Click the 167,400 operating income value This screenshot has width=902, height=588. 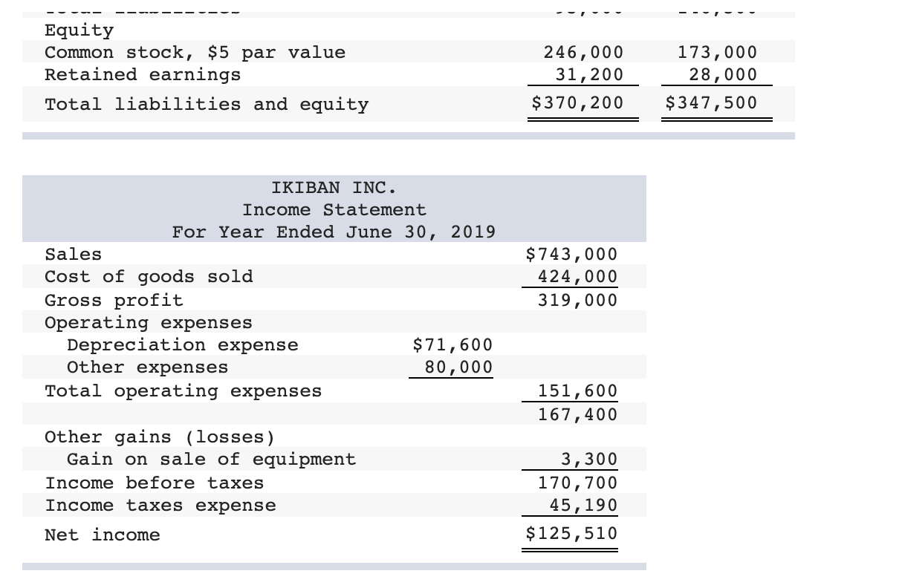point(578,415)
